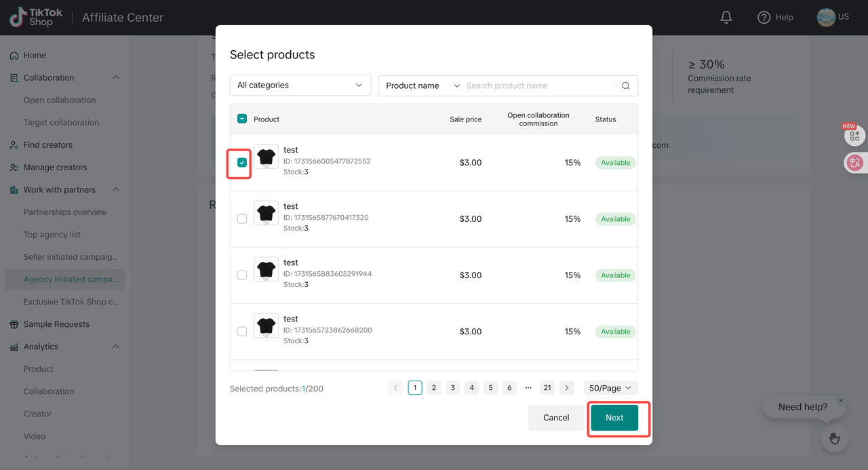868x470 pixels.
Task: Click the notification bell icon
Action: tap(726, 18)
